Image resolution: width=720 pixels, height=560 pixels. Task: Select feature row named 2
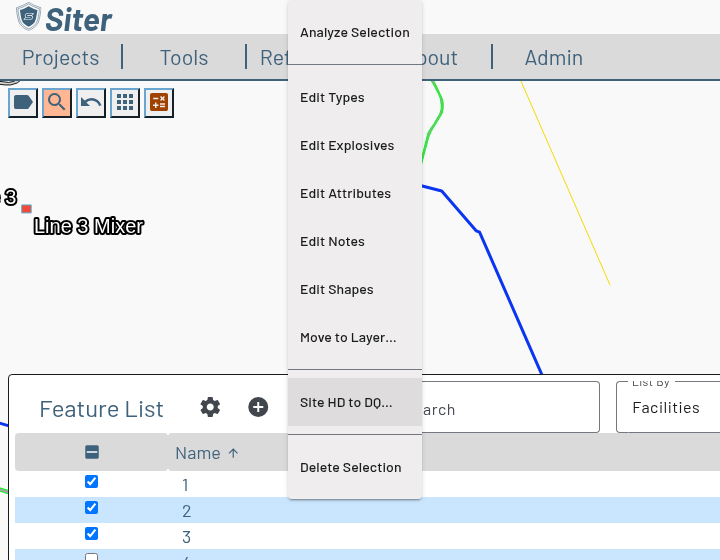click(x=367, y=510)
